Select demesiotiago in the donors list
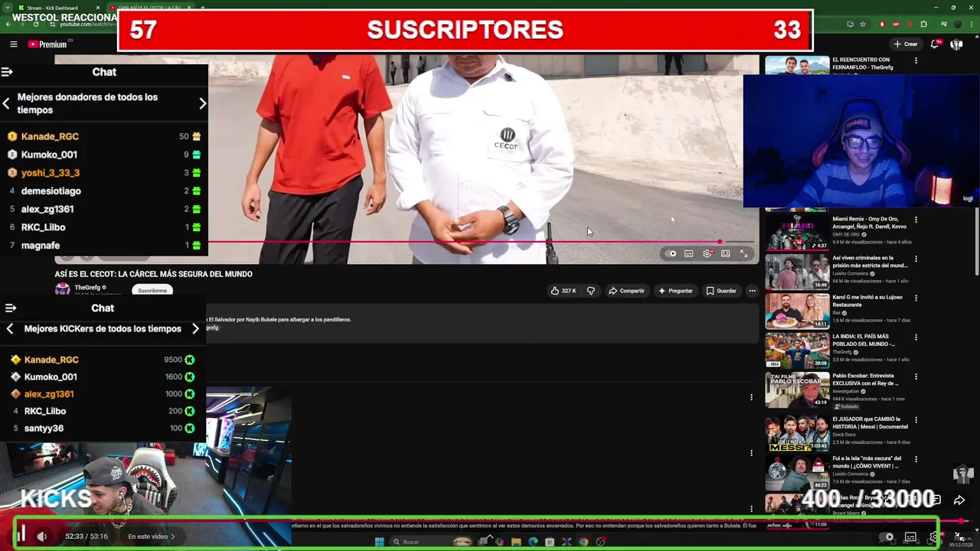Viewport: 980px width, 551px height. [103, 191]
